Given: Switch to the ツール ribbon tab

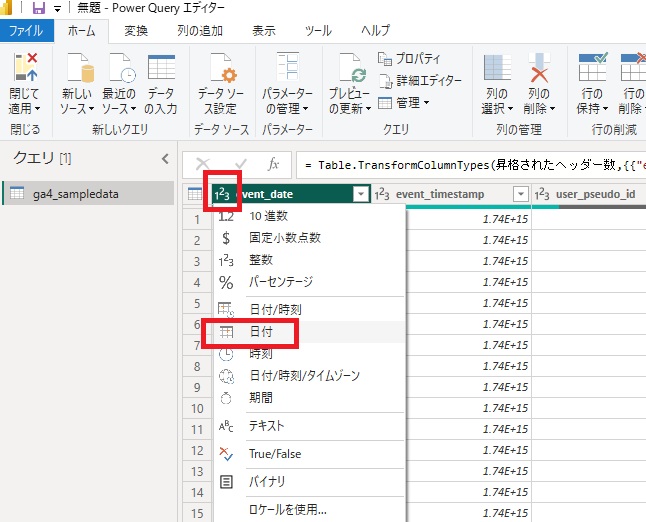Looking at the screenshot, I should click(x=318, y=31).
